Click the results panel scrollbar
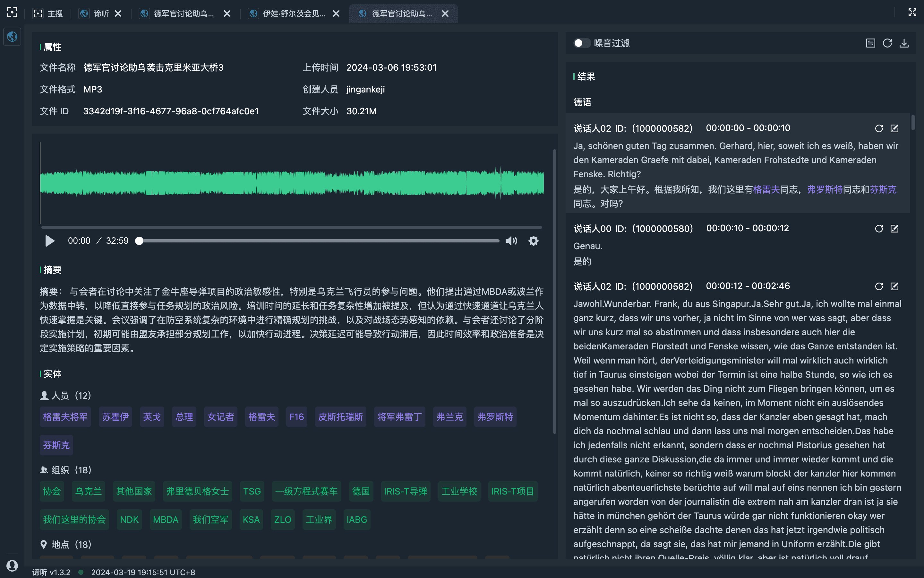Image resolution: width=924 pixels, height=578 pixels. (913, 122)
